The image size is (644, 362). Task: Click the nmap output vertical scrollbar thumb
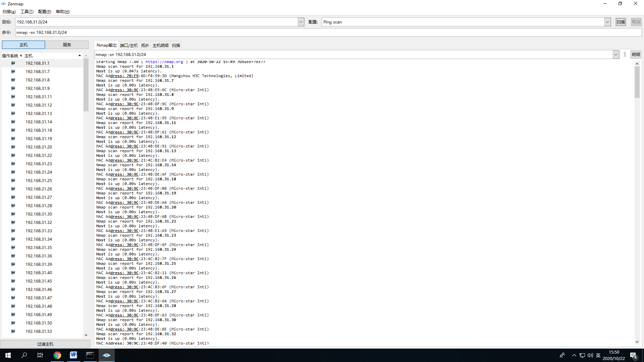point(637,82)
